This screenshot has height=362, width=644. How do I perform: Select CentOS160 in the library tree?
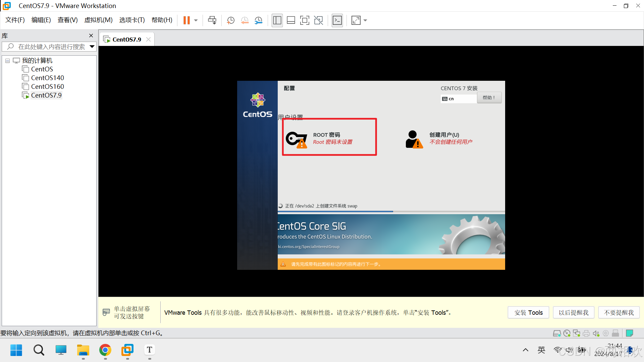[x=47, y=86]
